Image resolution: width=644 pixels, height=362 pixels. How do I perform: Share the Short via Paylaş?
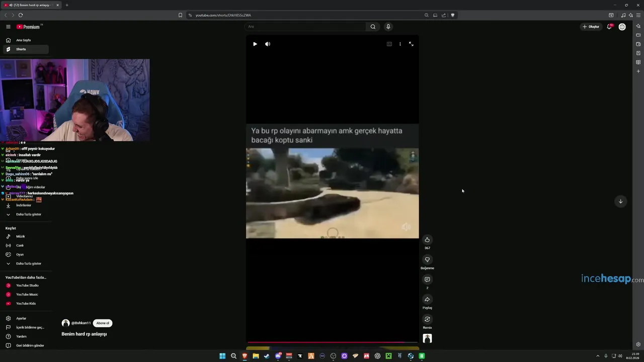(427, 300)
